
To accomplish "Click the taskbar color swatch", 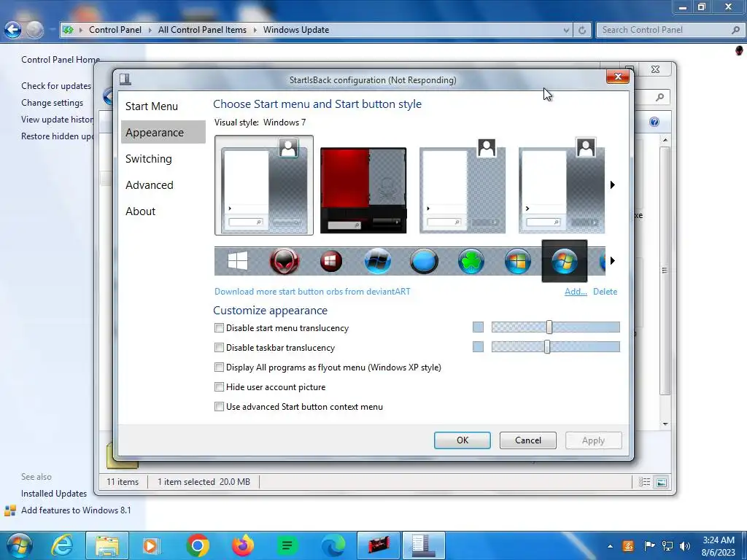I will click(x=478, y=346).
